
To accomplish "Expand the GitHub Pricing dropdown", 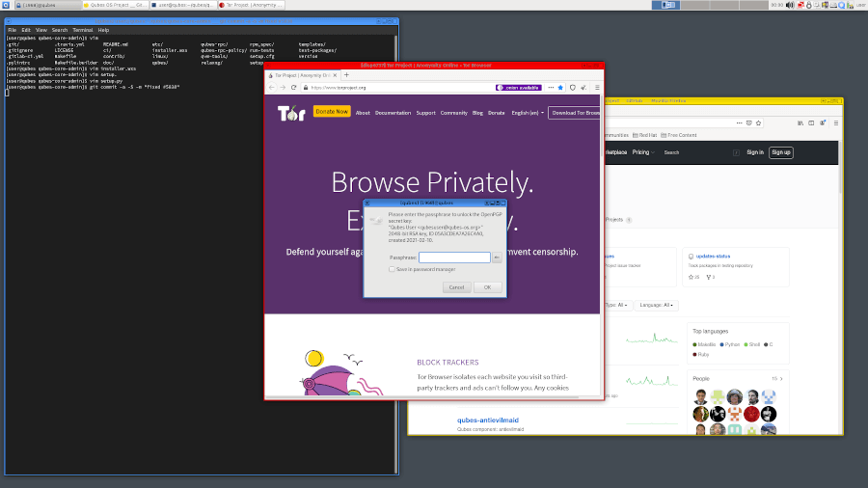I will tap(643, 152).
